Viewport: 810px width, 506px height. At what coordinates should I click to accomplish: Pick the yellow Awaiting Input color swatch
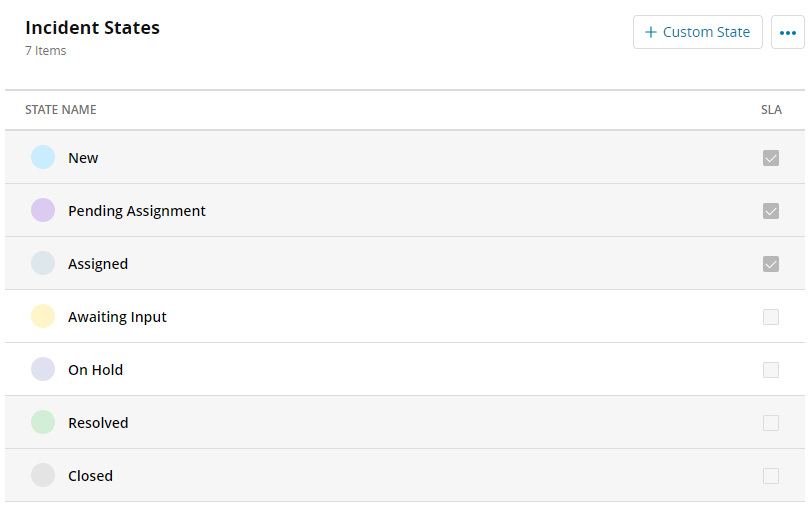coord(43,316)
